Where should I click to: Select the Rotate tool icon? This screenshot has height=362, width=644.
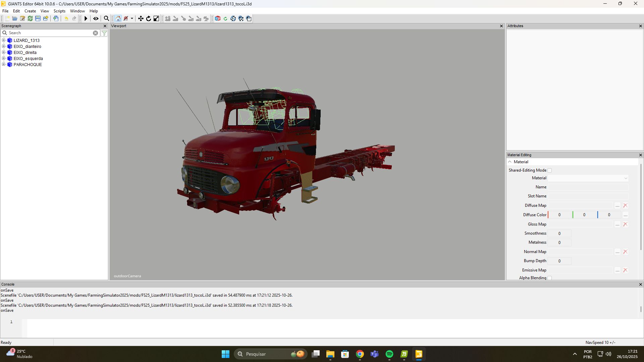[149, 18]
